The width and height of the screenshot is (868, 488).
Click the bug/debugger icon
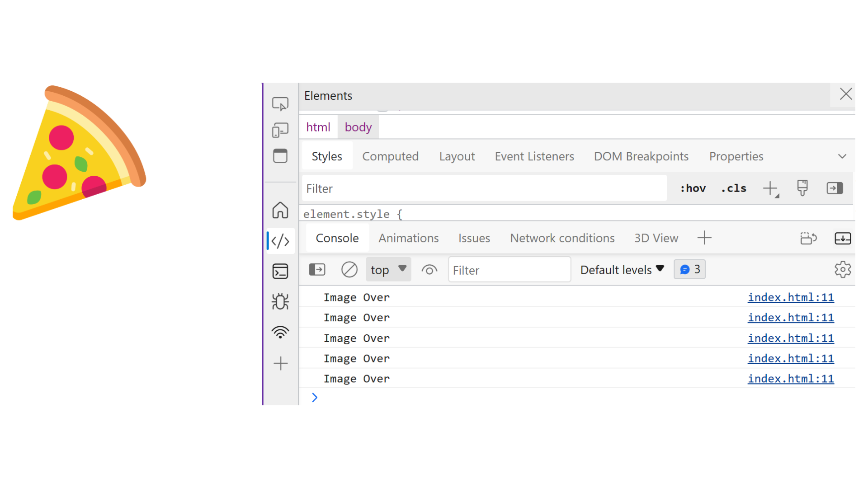(280, 301)
